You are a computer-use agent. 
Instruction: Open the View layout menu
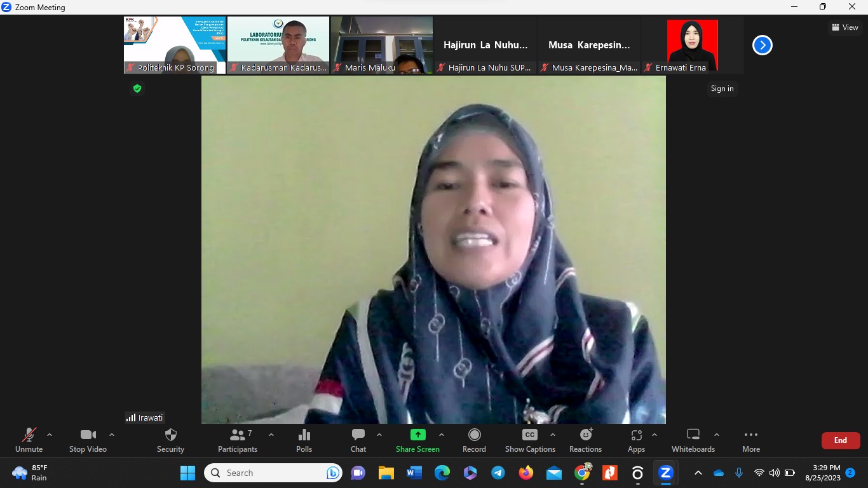point(844,27)
